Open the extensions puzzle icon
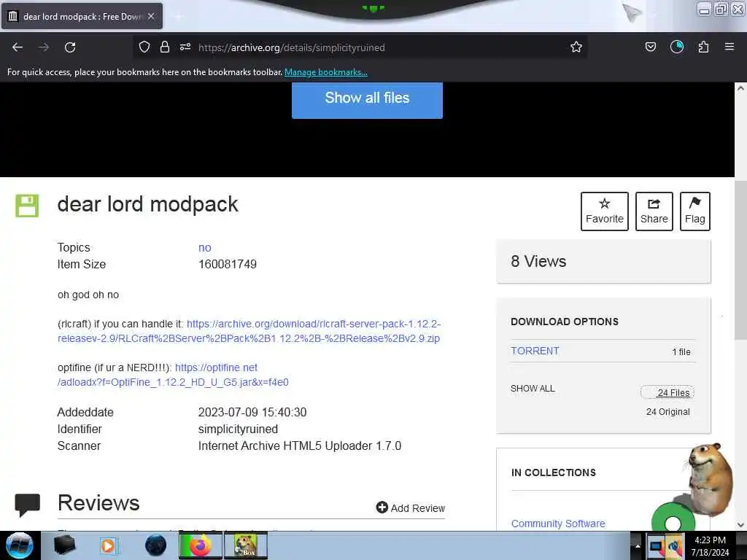The width and height of the screenshot is (747, 560). 703,47
